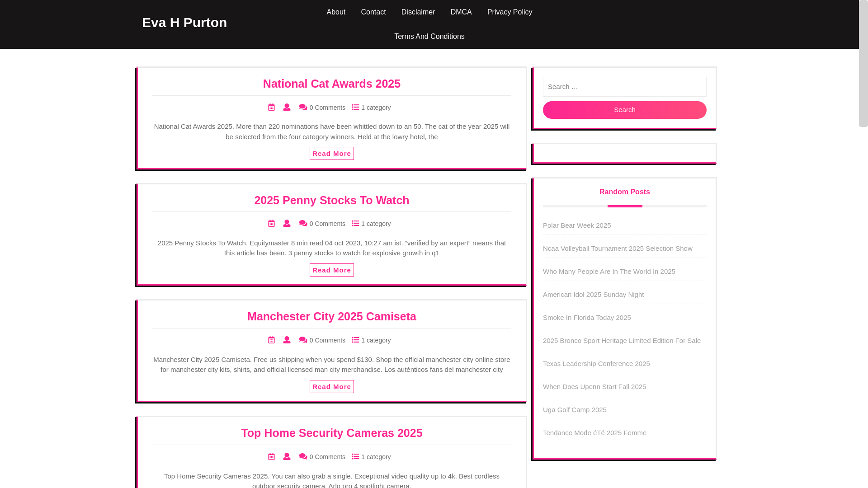
Task: Open 2025 Bronco Sport Heritage Limited Edition link
Action: (x=622, y=341)
